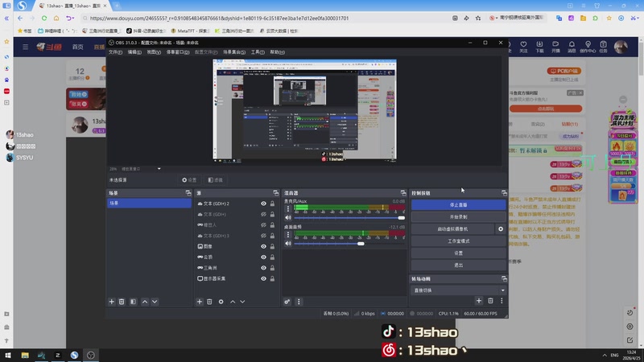
Task: Open the mixer footer three-dot options menu
Action: click(299, 302)
